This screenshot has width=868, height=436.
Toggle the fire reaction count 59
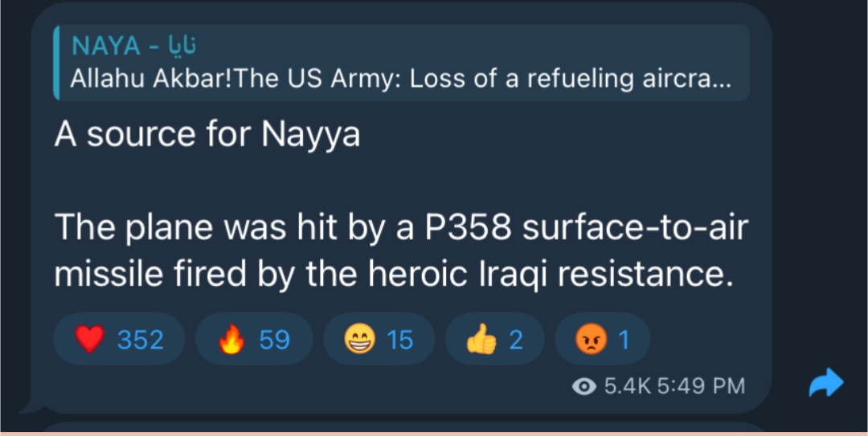274,340
